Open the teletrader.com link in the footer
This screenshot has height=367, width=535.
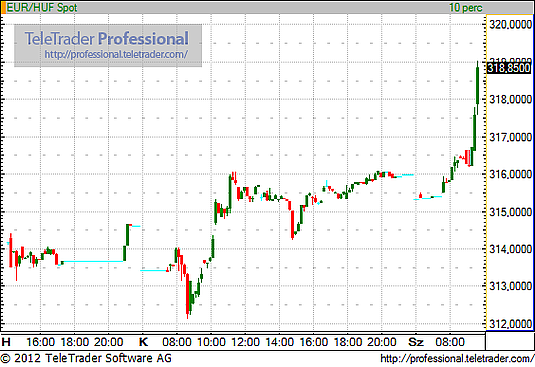[457, 358]
